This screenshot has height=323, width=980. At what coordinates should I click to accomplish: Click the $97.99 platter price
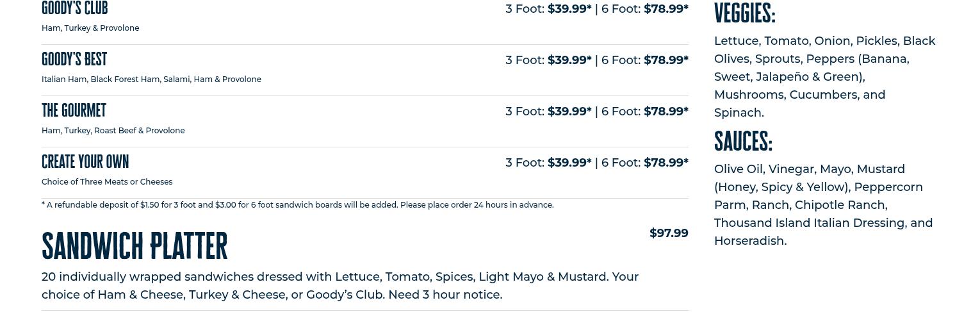(669, 233)
